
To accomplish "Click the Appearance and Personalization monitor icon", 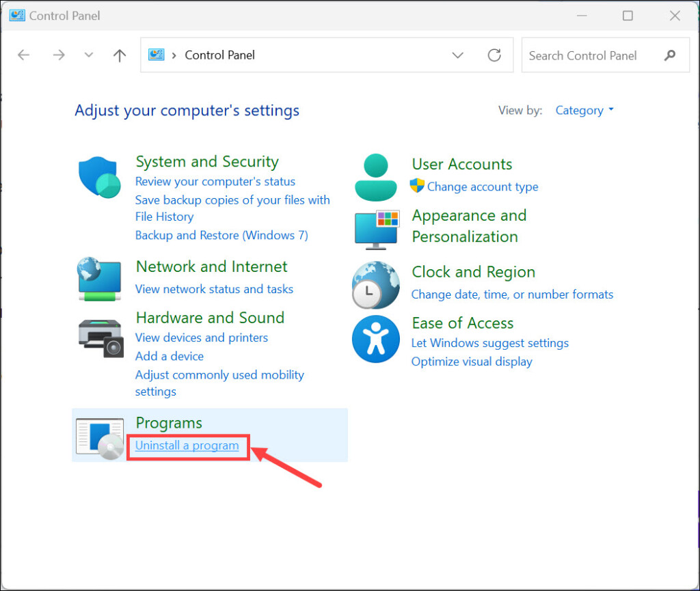I will click(x=377, y=230).
